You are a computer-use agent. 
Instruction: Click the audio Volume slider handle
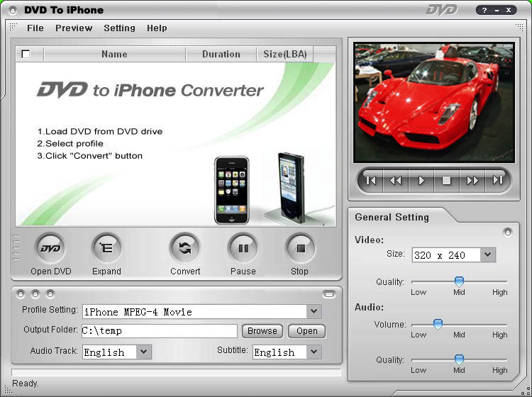438,324
